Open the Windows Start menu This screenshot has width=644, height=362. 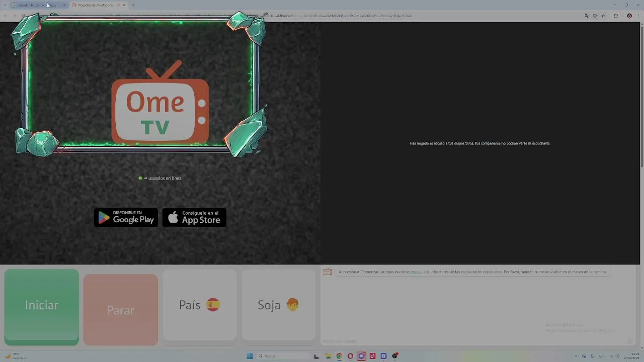[x=250, y=356]
